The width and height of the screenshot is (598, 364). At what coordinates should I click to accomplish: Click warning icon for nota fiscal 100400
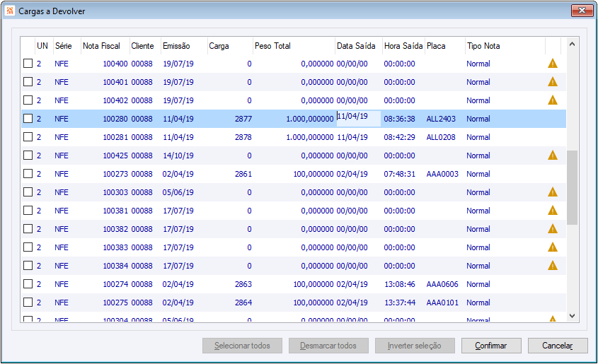(x=553, y=63)
